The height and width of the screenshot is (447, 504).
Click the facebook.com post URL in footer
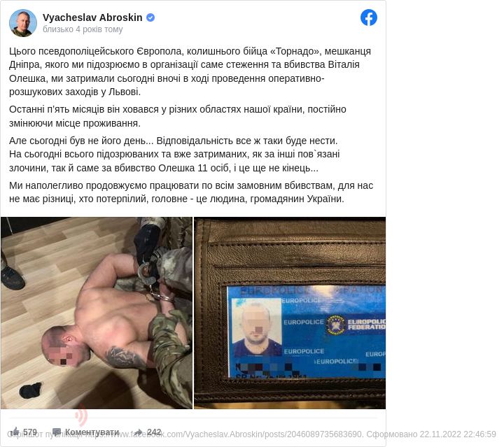(x=223, y=434)
